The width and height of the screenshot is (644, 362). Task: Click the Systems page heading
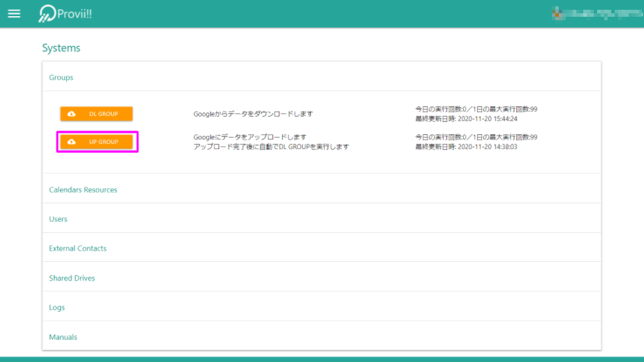coord(61,48)
